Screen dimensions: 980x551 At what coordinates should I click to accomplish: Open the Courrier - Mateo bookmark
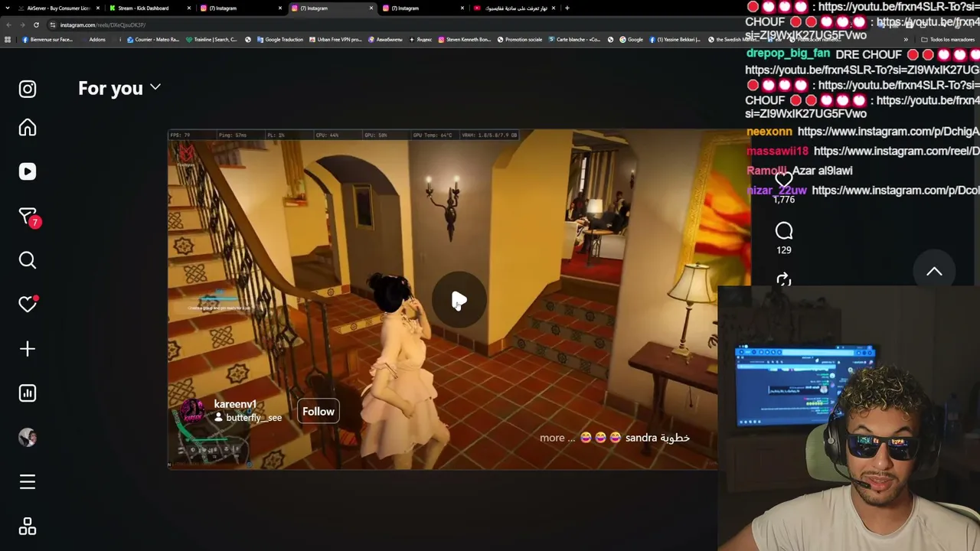point(152,40)
